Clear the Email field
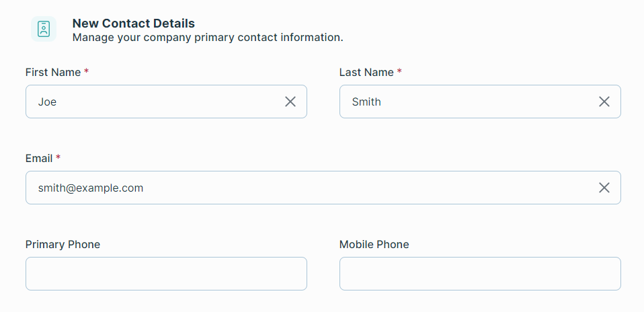Viewport: 644px width, 312px height. pos(604,188)
